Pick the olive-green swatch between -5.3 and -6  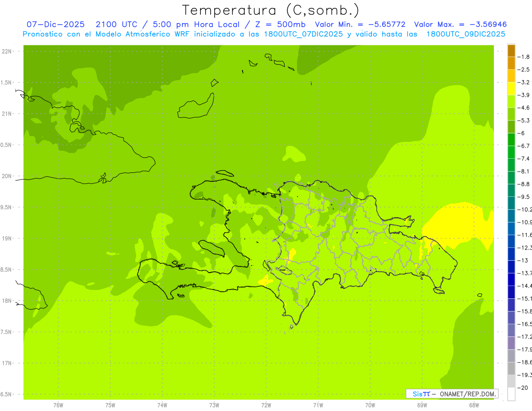pos(511,127)
